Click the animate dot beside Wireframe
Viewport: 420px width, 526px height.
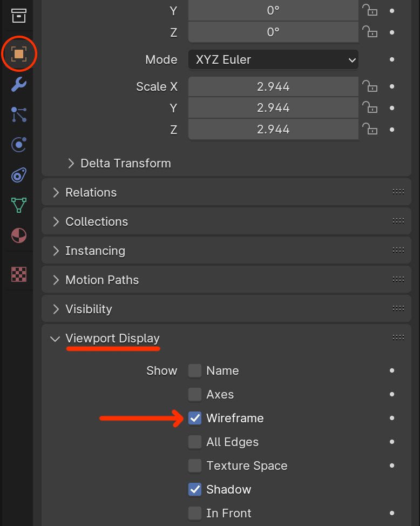[392, 418]
